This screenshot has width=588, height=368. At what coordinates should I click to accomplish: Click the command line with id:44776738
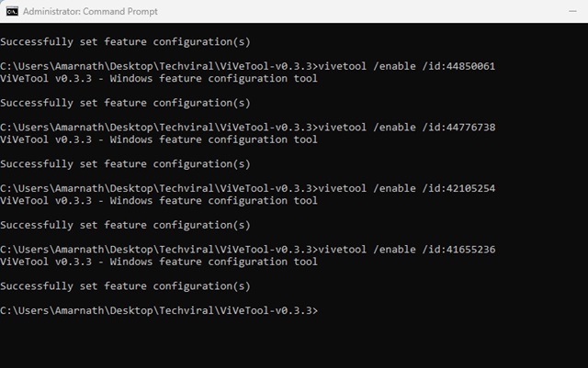[247, 128]
